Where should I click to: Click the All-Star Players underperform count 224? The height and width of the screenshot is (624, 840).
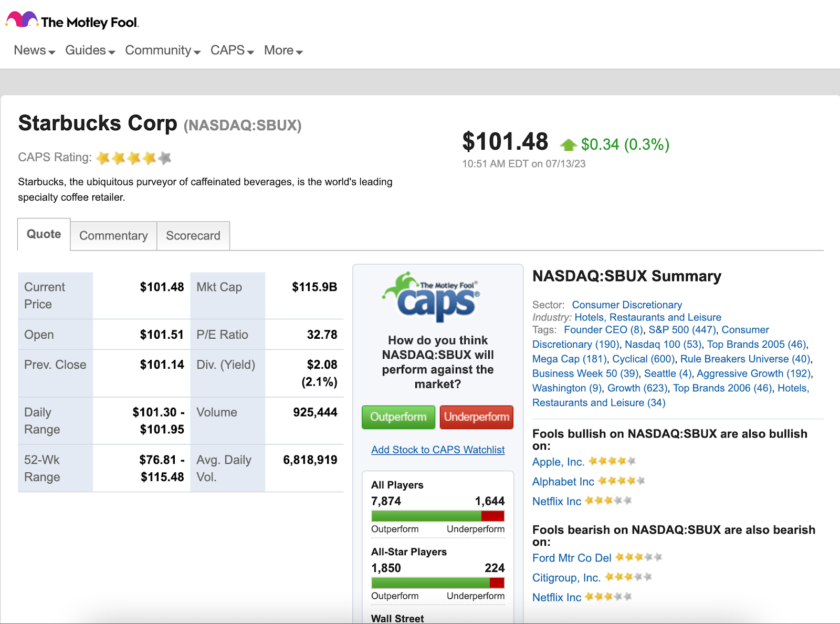point(495,568)
